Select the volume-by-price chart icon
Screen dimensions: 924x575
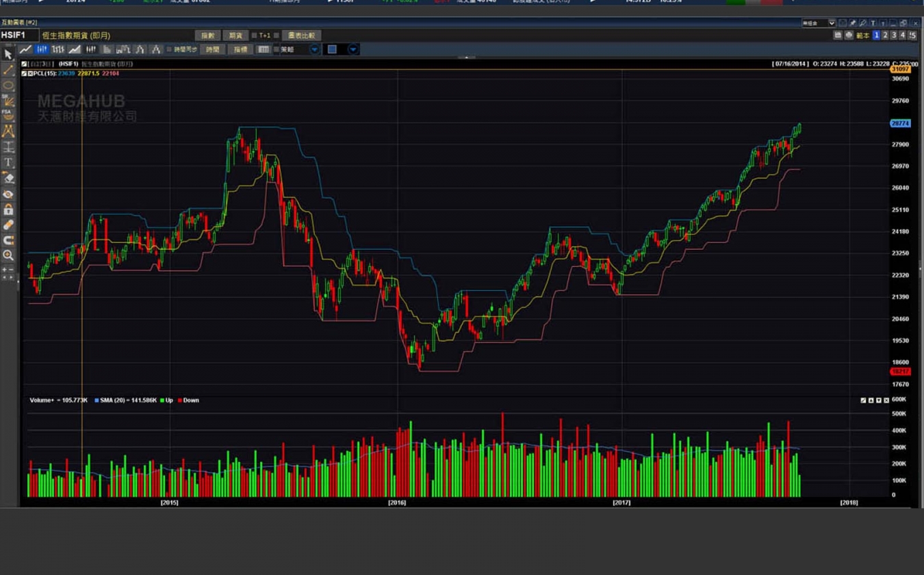point(107,49)
